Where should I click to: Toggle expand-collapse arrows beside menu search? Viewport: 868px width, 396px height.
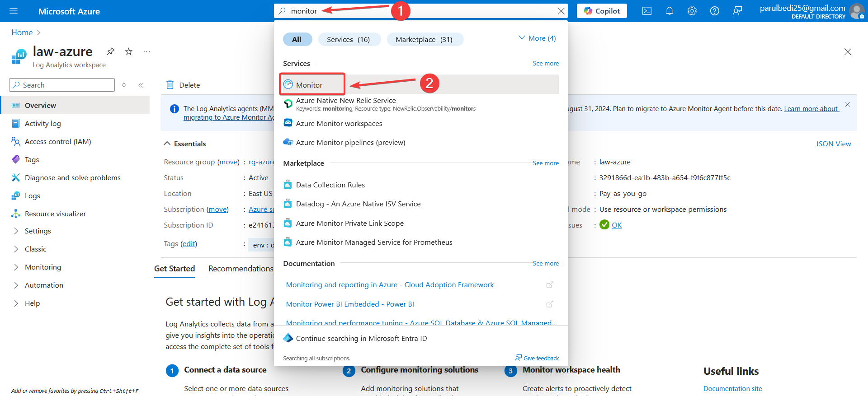[124, 85]
